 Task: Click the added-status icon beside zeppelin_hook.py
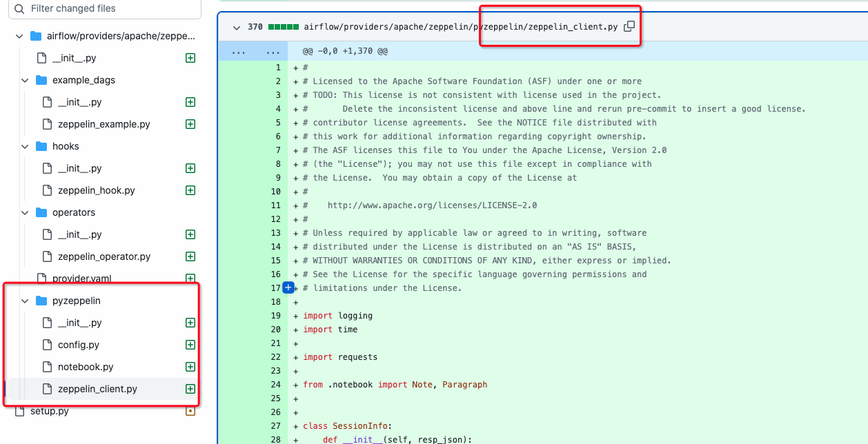click(190, 190)
